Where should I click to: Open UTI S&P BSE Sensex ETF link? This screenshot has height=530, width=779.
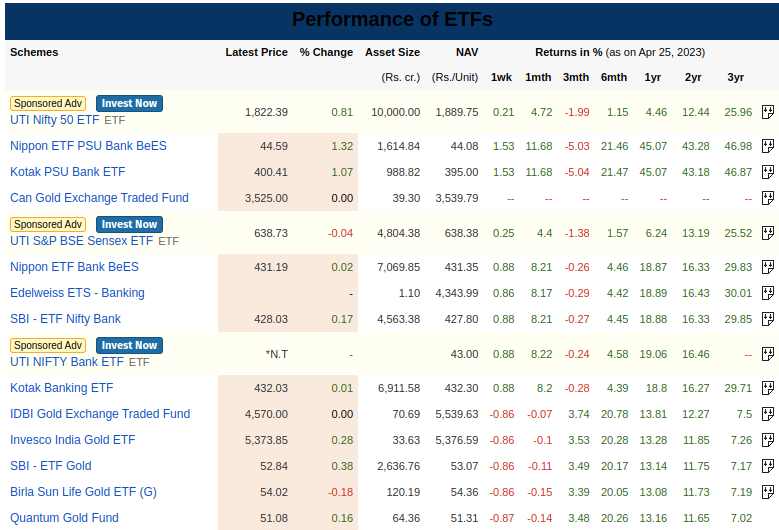(x=81, y=241)
